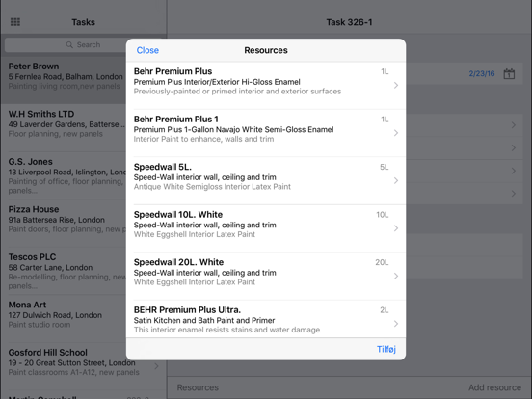The height and width of the screenshot is (399, 532).
Task: Click 'Satin Kitchen and Bath Paint and Primer'
Action: 204,320
